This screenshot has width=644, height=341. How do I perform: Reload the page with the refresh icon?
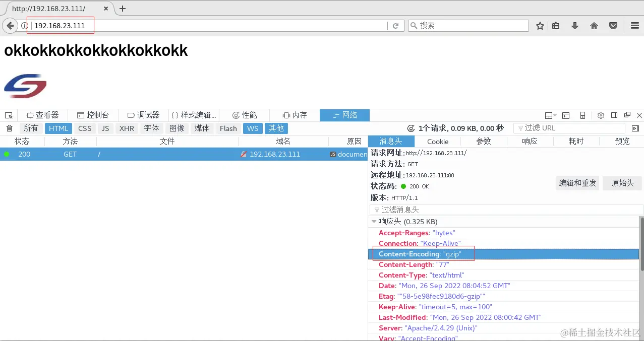coord(396,26)
